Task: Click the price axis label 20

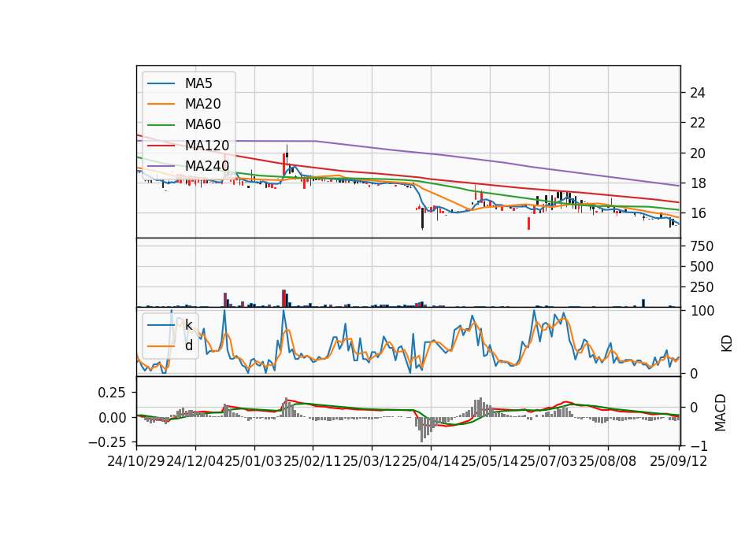Action: pos(697,153)
